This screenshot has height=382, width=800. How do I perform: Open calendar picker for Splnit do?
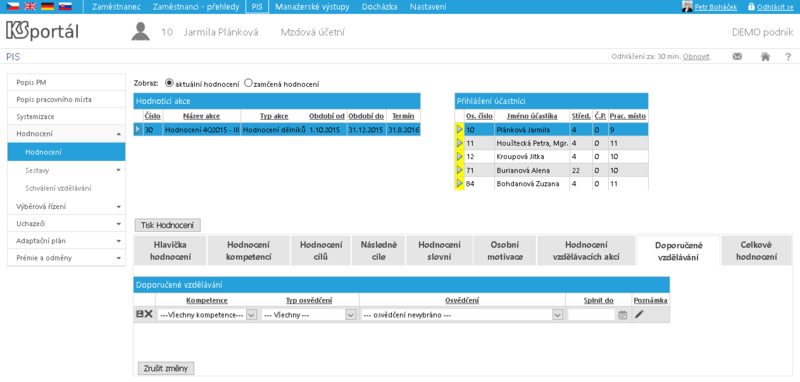click(622, 315)
